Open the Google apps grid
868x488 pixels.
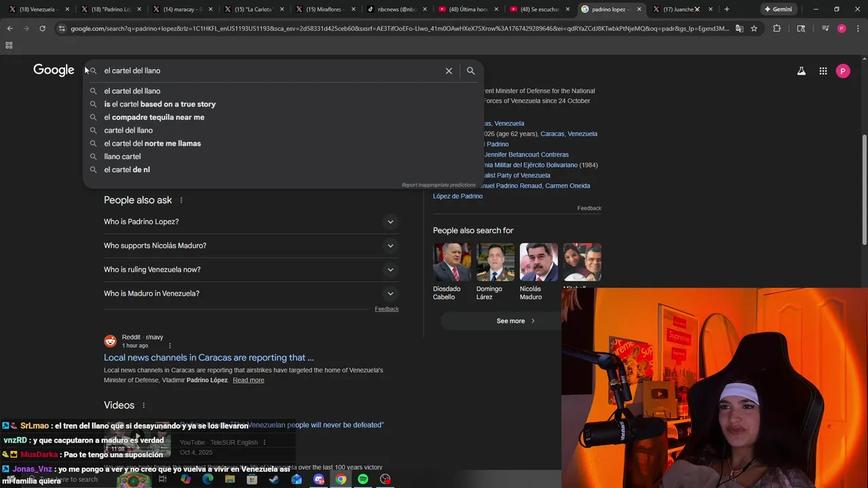[x=823, y=71]
